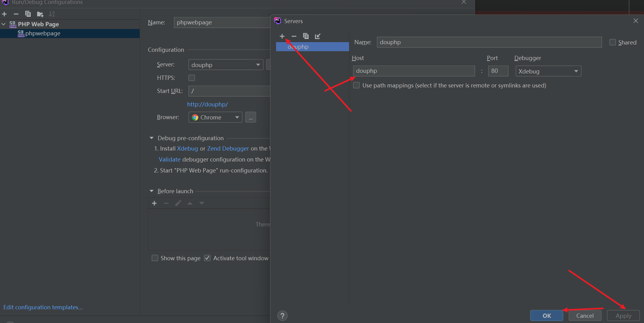Screen dimensions: 644x323
Task: Add a new server in Servers dialog
Action: point(282,36)
